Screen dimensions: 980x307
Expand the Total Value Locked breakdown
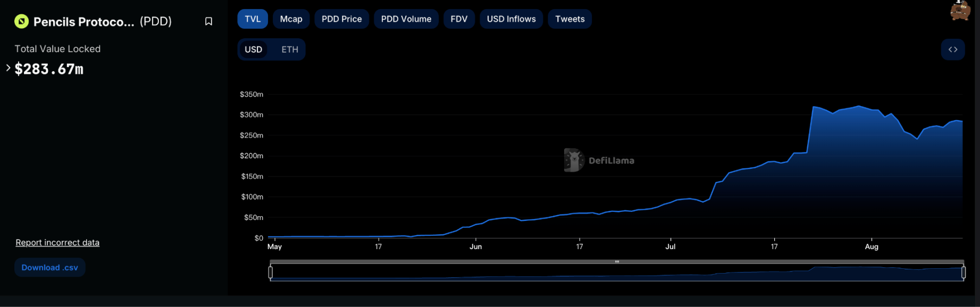8,68
